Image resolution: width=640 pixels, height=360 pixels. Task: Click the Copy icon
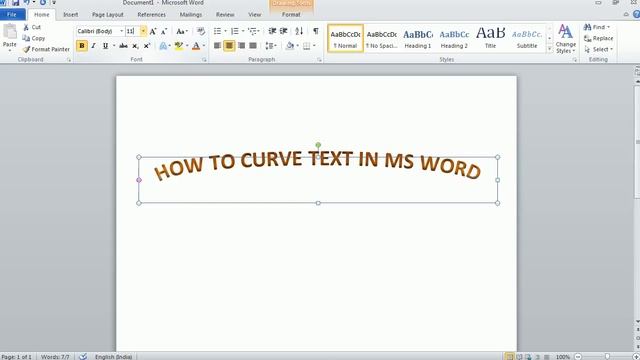click(x=26, y=38)
